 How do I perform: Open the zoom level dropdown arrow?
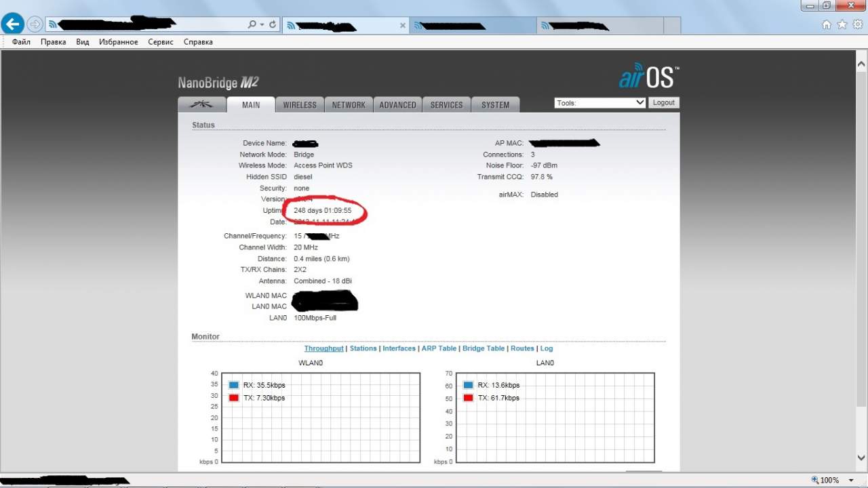pyautogui.click(x=850, y=480)
